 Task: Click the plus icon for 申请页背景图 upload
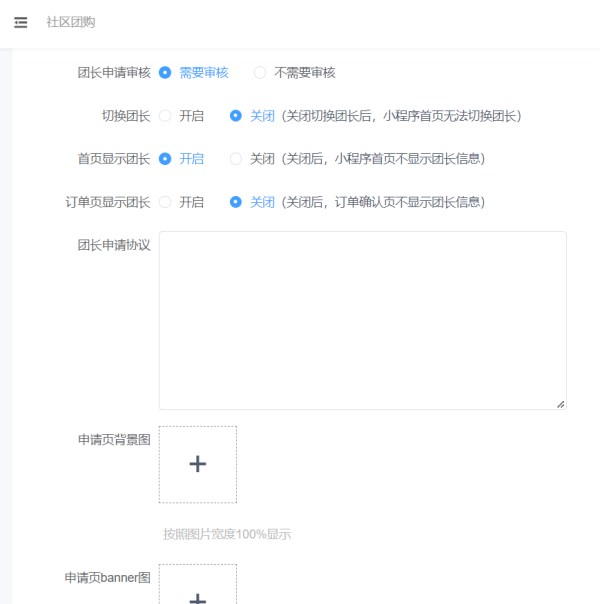tap(198, 464)
